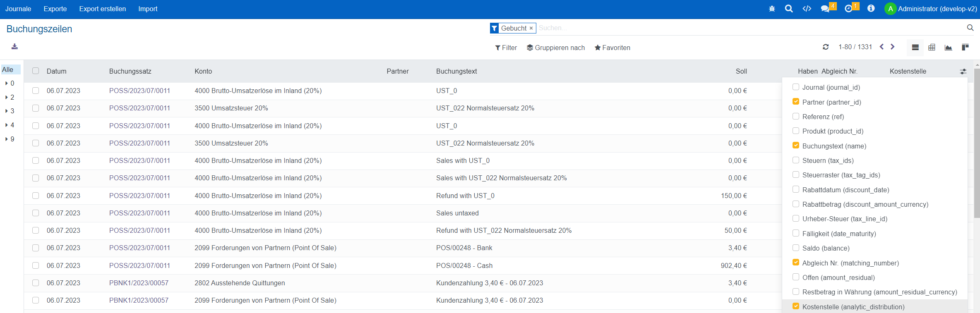This screenshot has width=980, height=313.
Task: Click the refresh reload icon near pager
Action: [826, 47]
